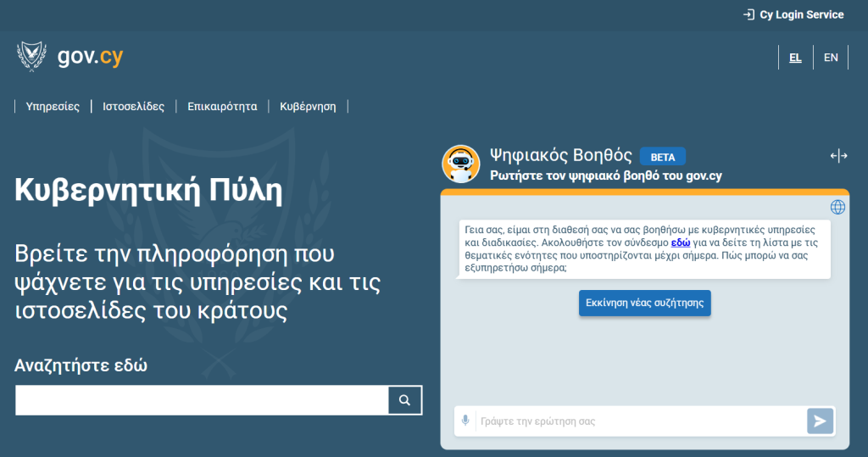The image size is (868, 457).
Task: Open the Ιστοσελίδες menu
Action: tap(134, 107)
